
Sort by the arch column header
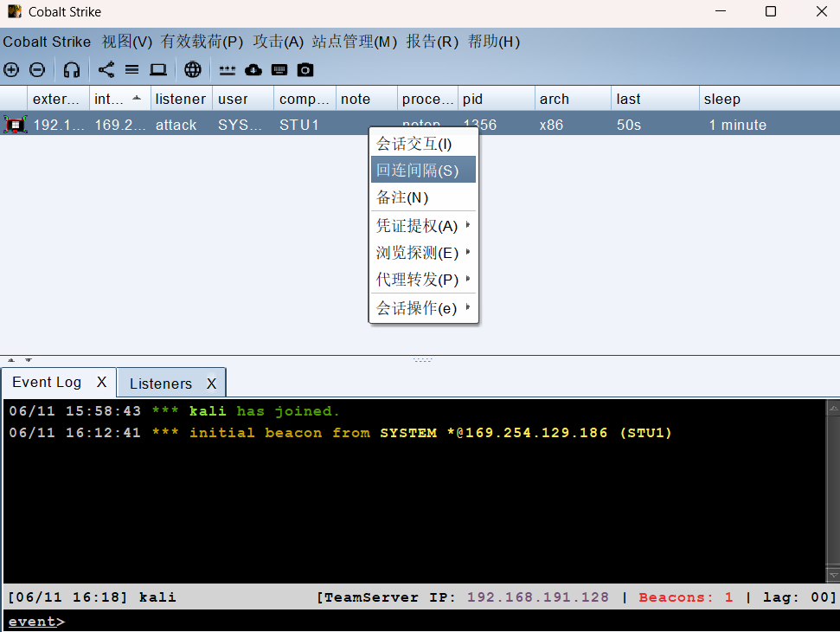coord(574,99)
